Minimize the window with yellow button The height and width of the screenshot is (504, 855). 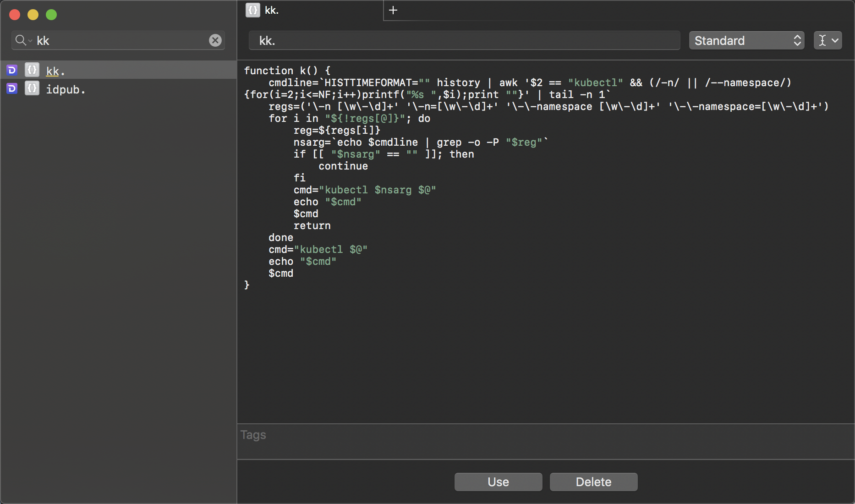33,15
